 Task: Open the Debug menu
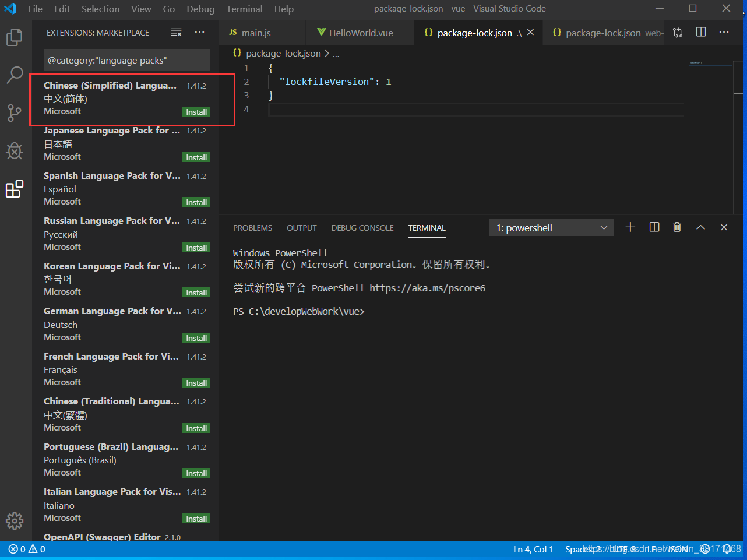(200, 9)
